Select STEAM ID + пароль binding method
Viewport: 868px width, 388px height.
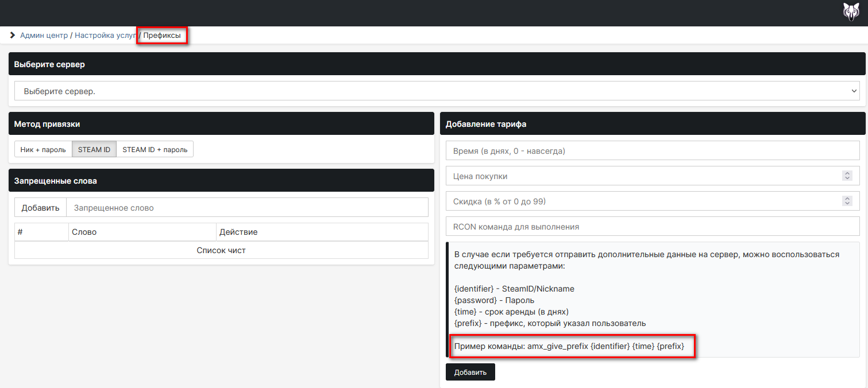(x=155, y=149)
